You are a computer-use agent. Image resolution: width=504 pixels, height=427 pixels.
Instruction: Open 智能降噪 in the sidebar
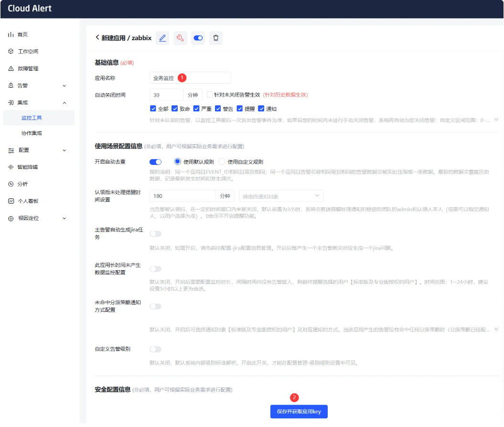pos(28,167)
